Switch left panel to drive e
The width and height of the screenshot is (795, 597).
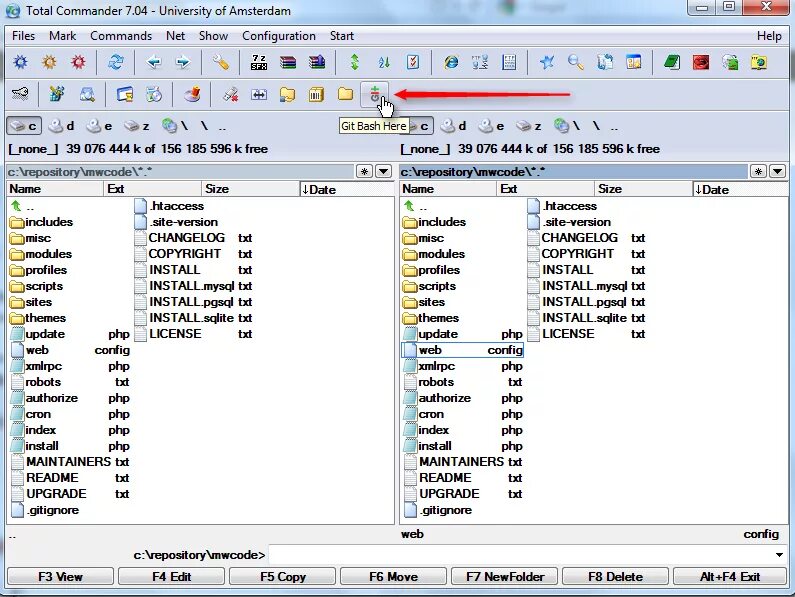[x=99, y=126]
